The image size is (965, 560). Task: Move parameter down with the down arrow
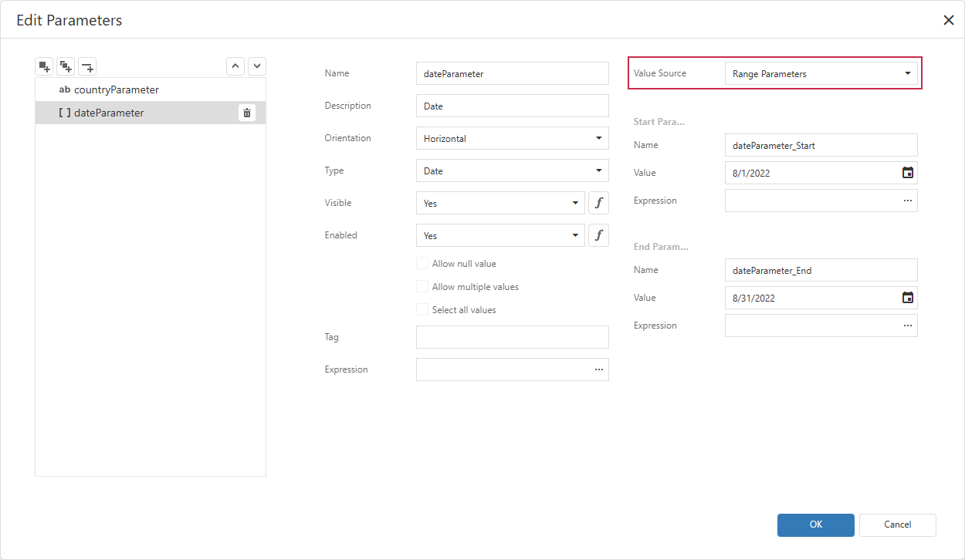pyautogui.click(x=257, y=66)
